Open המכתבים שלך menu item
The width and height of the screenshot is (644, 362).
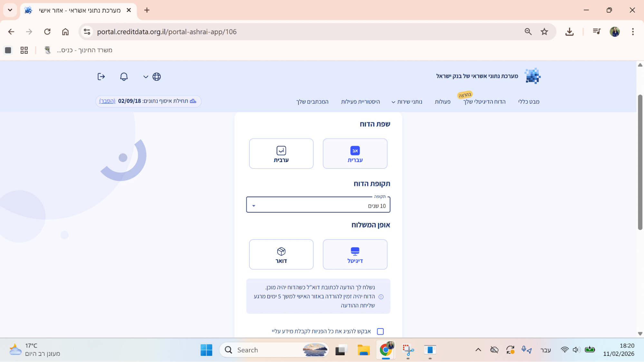pyautogui.click(x=312, y=102)
